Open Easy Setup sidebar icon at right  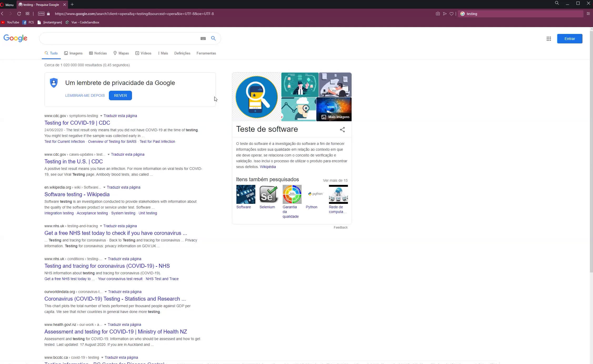pyautogui.click(x=588, y=14)
